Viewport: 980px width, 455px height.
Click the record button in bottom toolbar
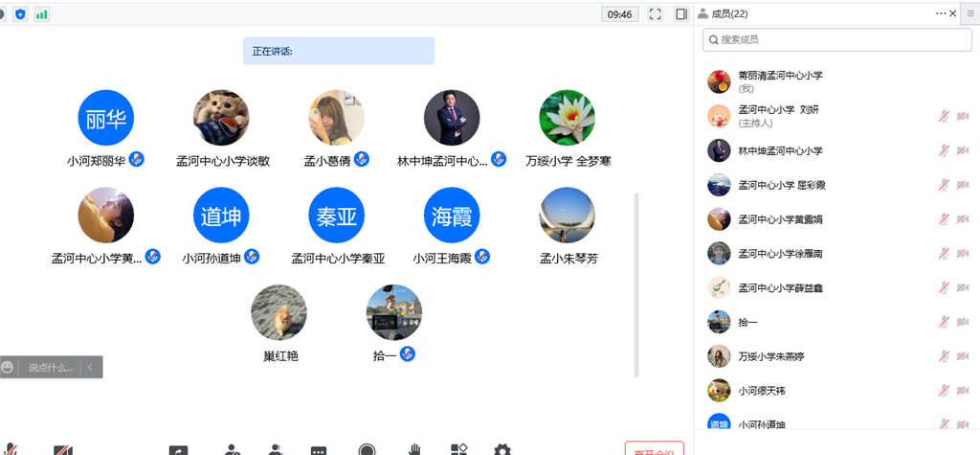[x=367, y=449]
